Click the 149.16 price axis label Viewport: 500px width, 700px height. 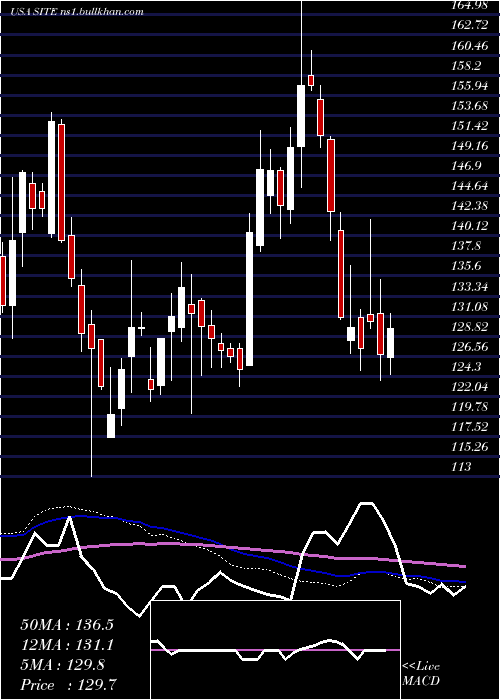tap(470, 146)
